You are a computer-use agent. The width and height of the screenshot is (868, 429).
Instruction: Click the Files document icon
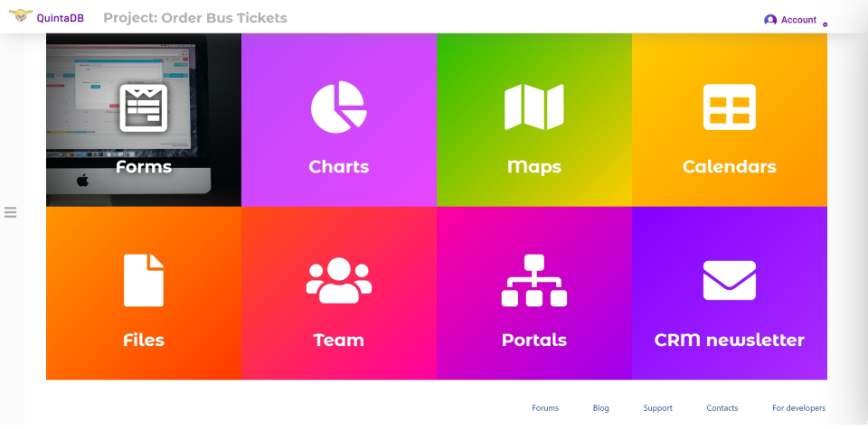click(144, 280)
